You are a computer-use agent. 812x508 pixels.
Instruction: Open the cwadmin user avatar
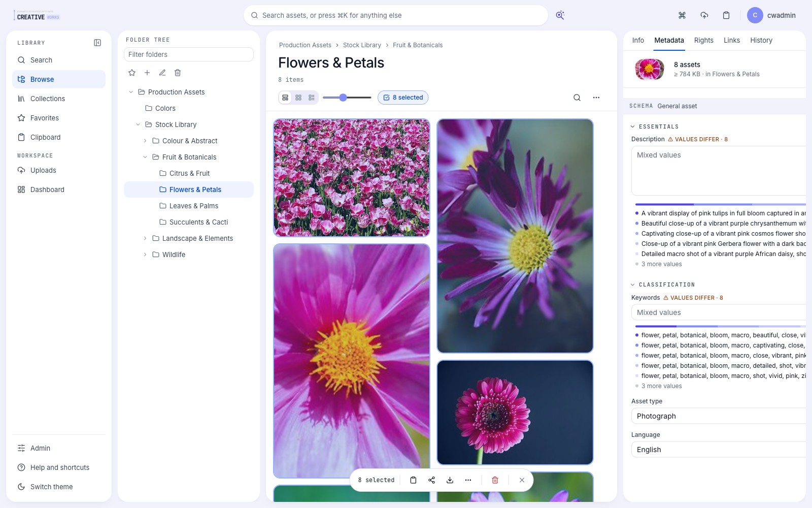pyautogui.click(x=755, y=15)
